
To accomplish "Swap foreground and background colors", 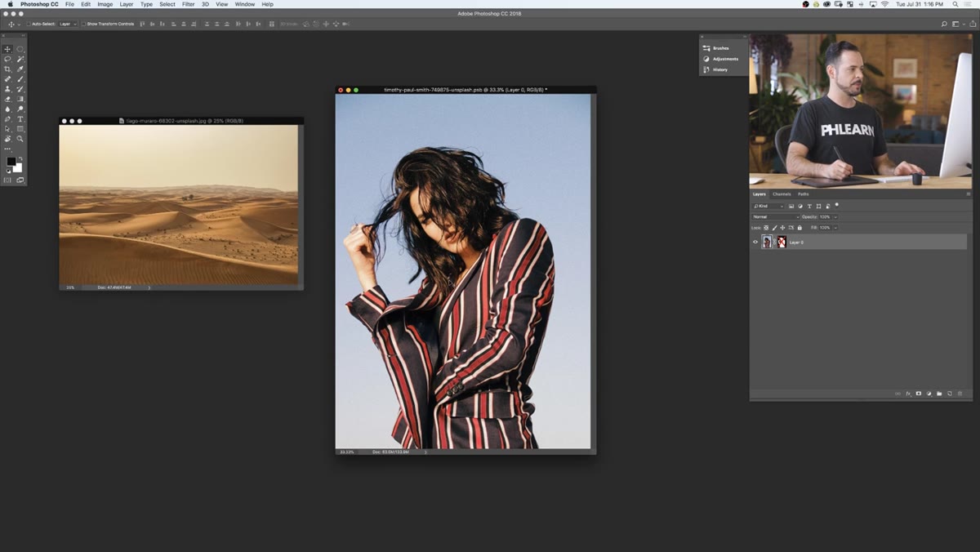I will [x=21, y=158].
